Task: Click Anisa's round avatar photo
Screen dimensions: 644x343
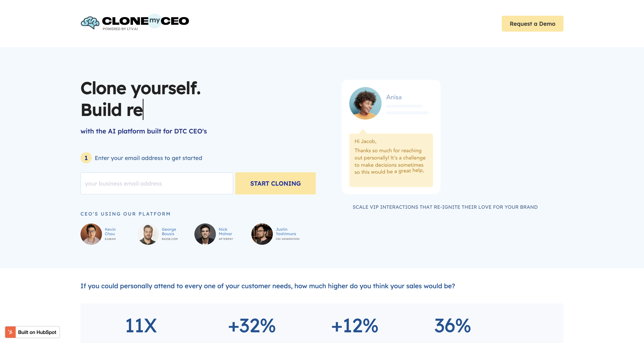Action: pyautogui.click(x=365, y=103)
